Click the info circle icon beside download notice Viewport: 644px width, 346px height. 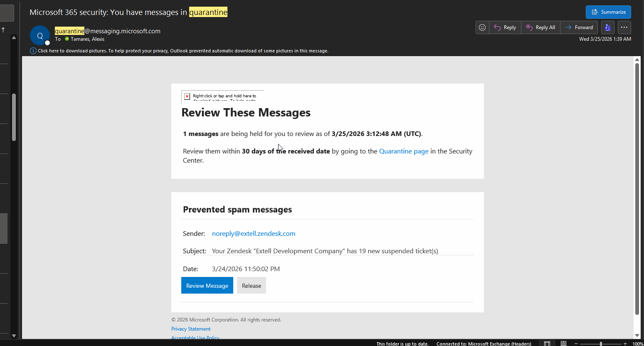pos(33,51)
